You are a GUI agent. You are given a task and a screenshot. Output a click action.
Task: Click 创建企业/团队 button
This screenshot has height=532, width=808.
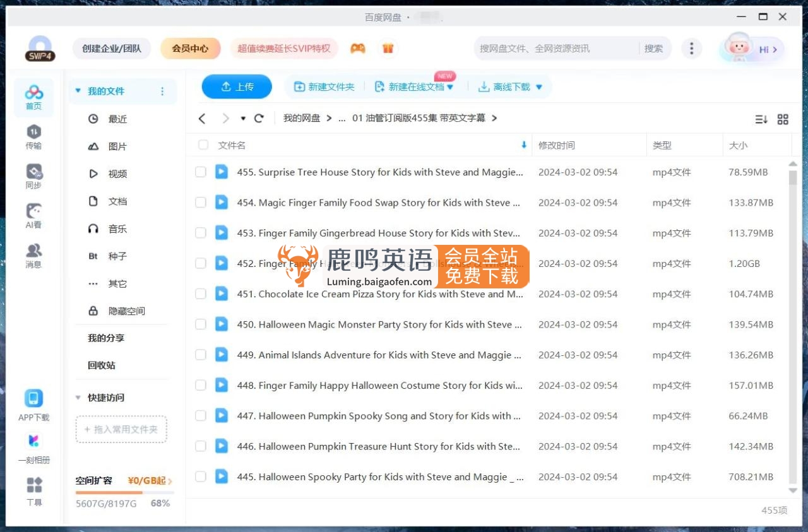tap(112, 49)
